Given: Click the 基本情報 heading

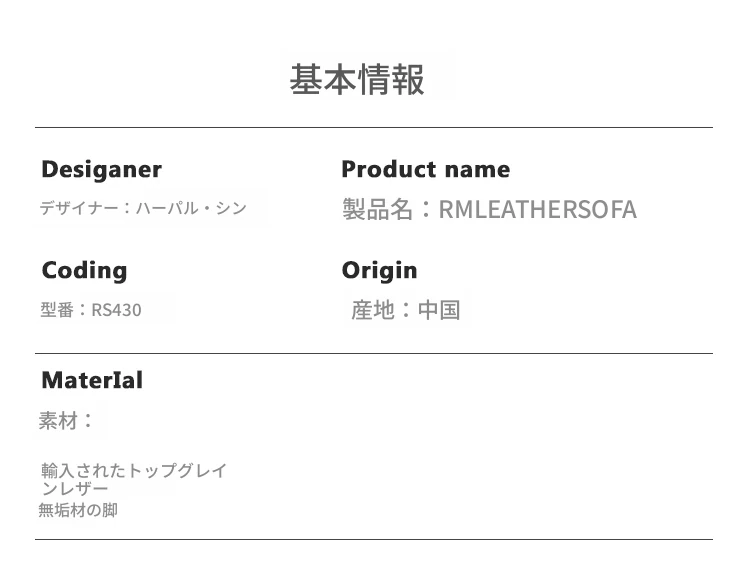Looking at the screenshot, I should (x=357, y=79).
